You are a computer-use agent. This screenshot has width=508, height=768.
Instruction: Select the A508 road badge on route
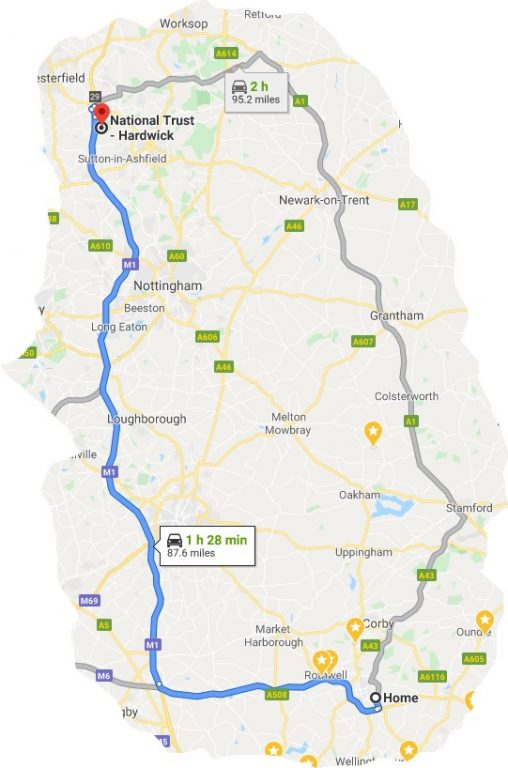tap(277, 694)
